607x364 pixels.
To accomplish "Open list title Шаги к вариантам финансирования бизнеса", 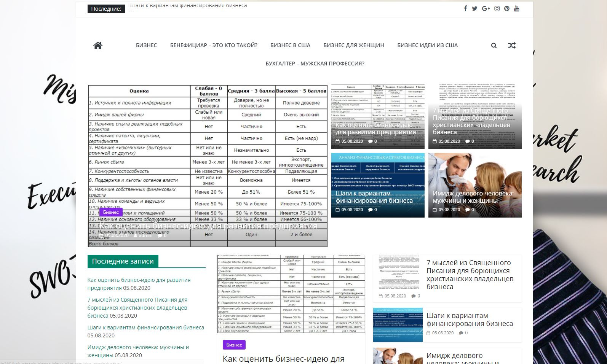I will pyautogui.click(x=470, y=319).
